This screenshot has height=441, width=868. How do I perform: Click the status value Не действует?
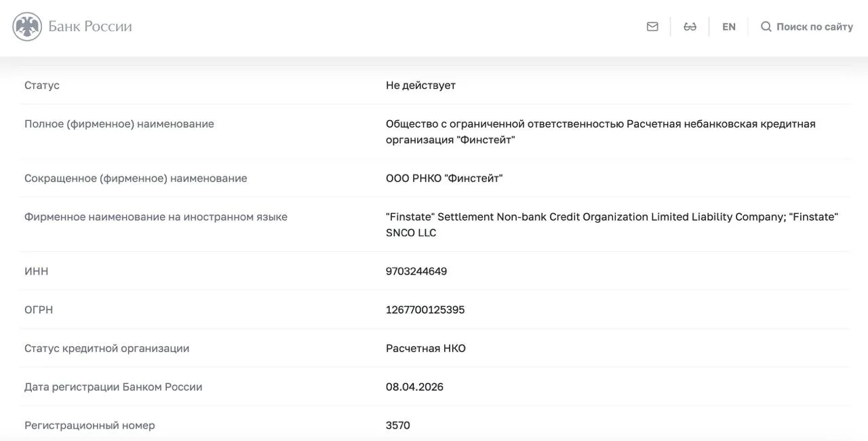tap(420, 85)
